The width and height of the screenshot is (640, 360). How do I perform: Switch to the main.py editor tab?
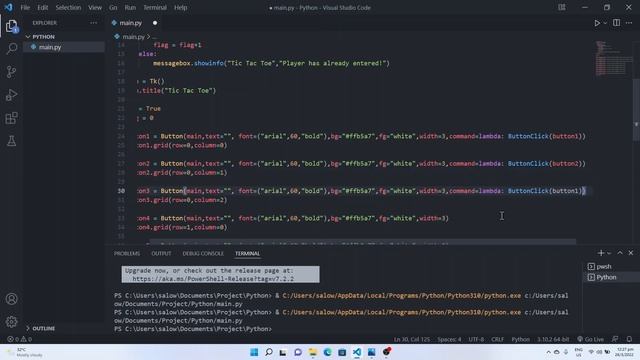coord(130,23)
